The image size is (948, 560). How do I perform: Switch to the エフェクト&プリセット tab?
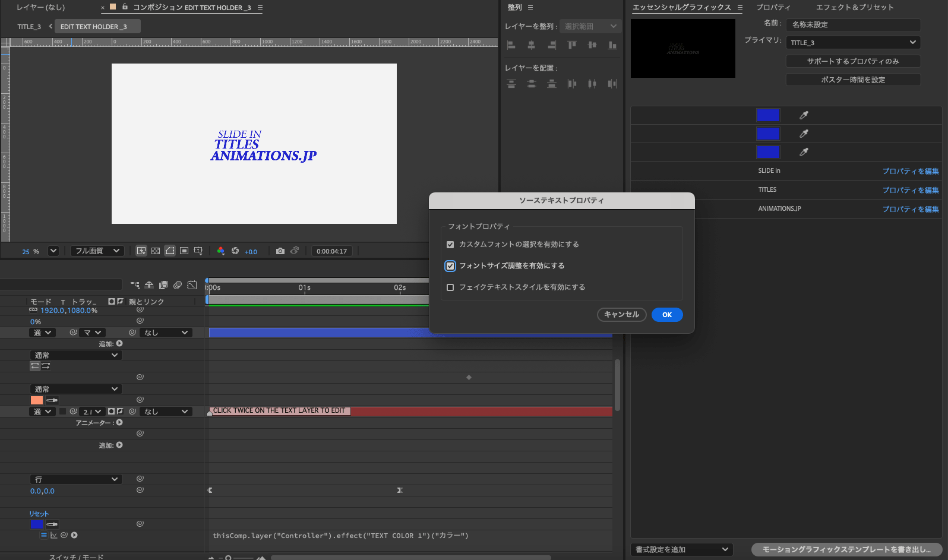click(854, 7)
